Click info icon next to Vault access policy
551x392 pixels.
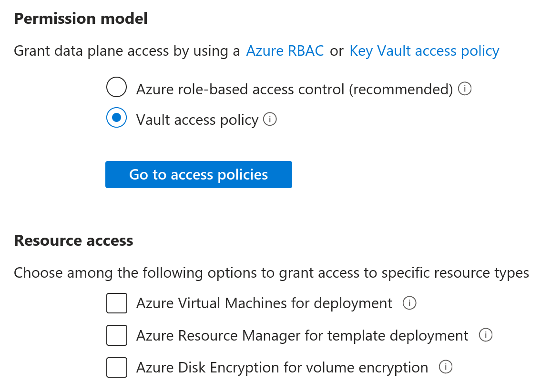click(x=270, y=119)
